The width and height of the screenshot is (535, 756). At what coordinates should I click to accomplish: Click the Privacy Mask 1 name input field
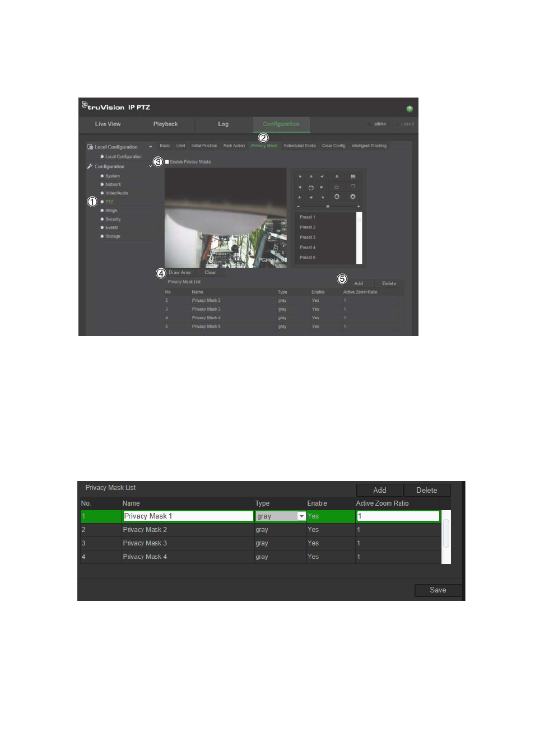[188, 516]
